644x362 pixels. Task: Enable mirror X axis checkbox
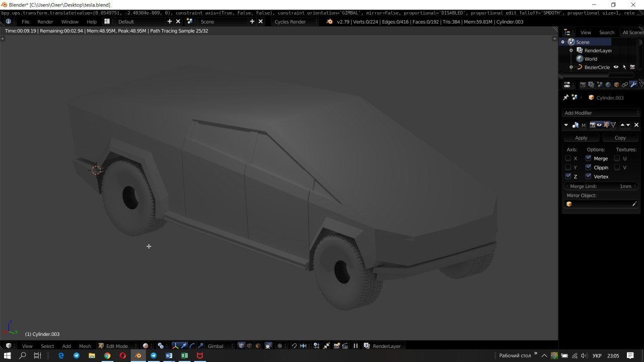[x=568, y=158]
